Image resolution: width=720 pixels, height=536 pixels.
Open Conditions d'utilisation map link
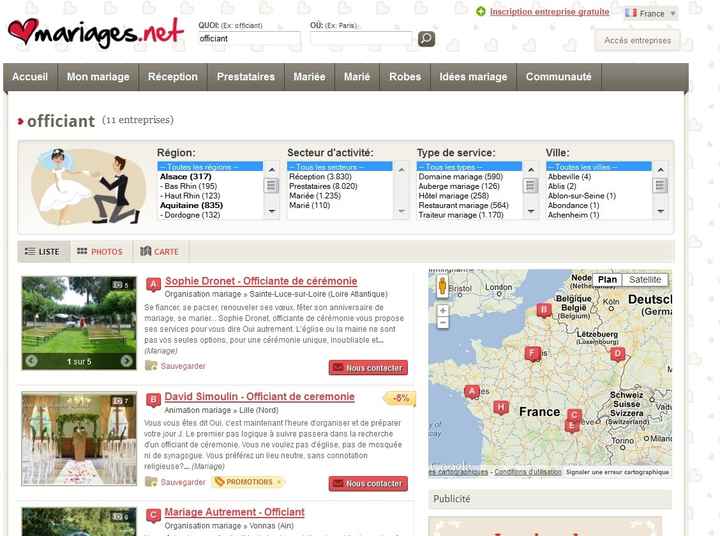(528, 472)
